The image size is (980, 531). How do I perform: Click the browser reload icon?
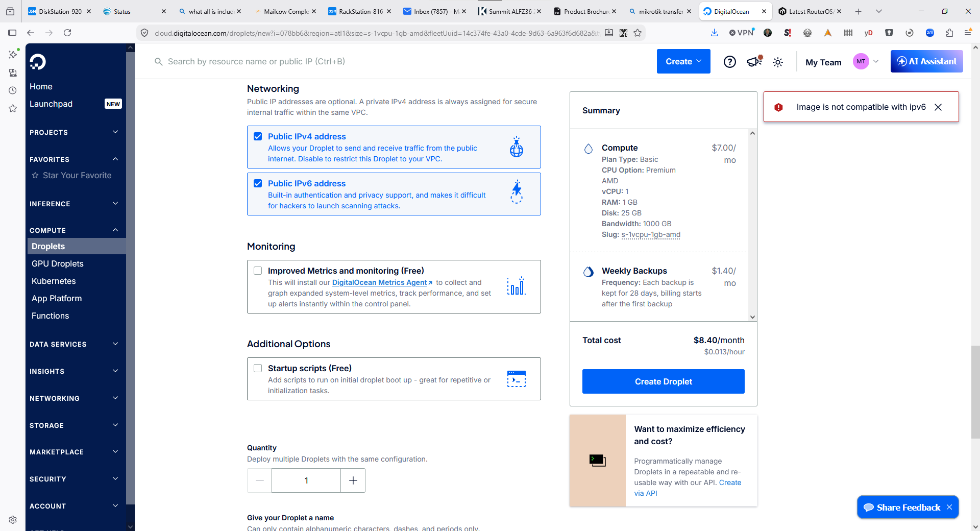pyautogui.click(x=67, y=33)
